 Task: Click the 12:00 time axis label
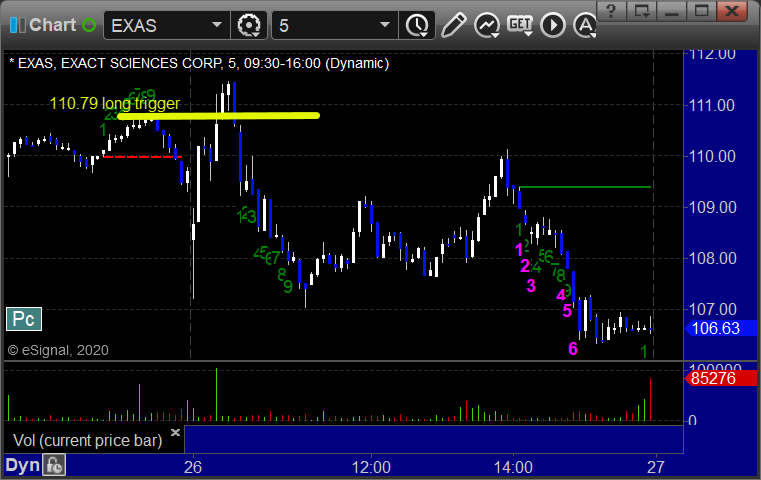[x=371, y=467]
